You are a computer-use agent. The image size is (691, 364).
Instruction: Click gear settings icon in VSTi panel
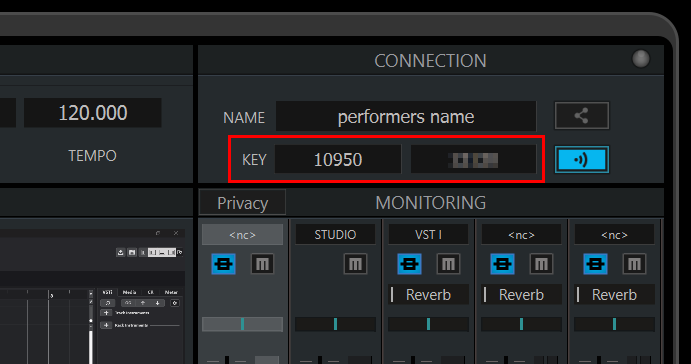(175, 303)
